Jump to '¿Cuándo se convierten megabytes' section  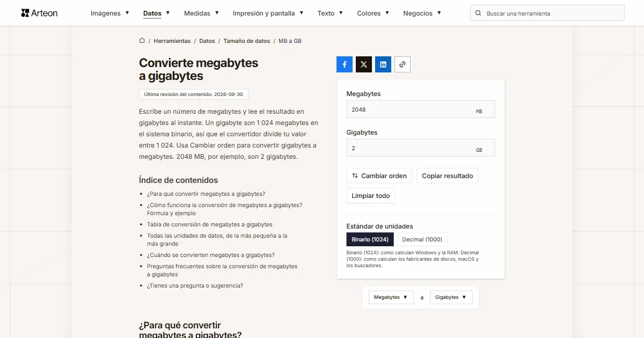pos(211,255)
